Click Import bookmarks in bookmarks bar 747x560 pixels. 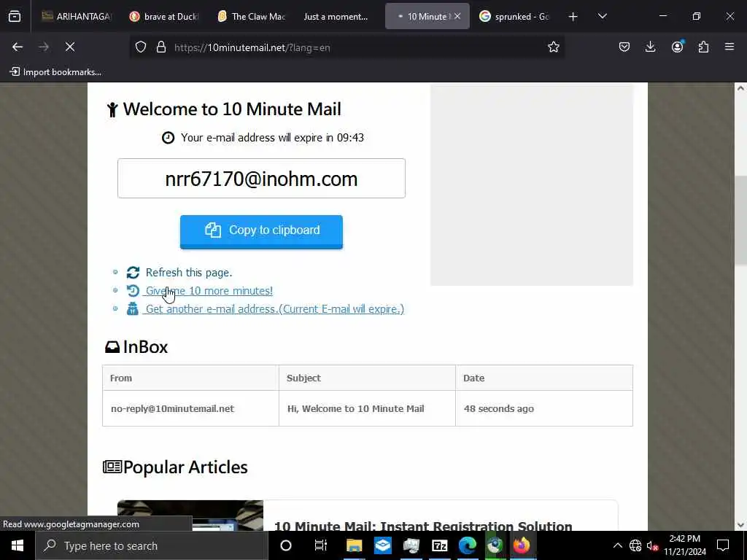tap(55, 72)
